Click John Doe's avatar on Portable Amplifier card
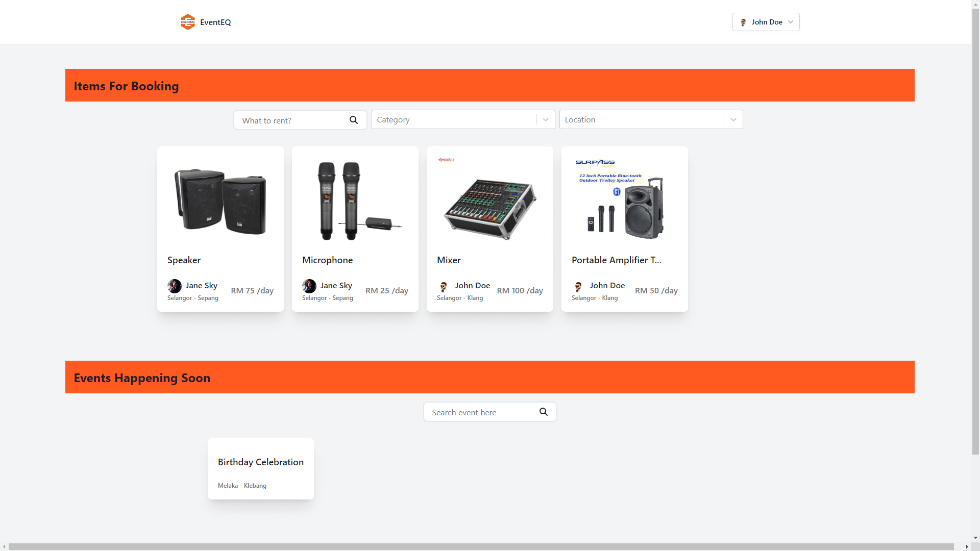 point(578,287)
